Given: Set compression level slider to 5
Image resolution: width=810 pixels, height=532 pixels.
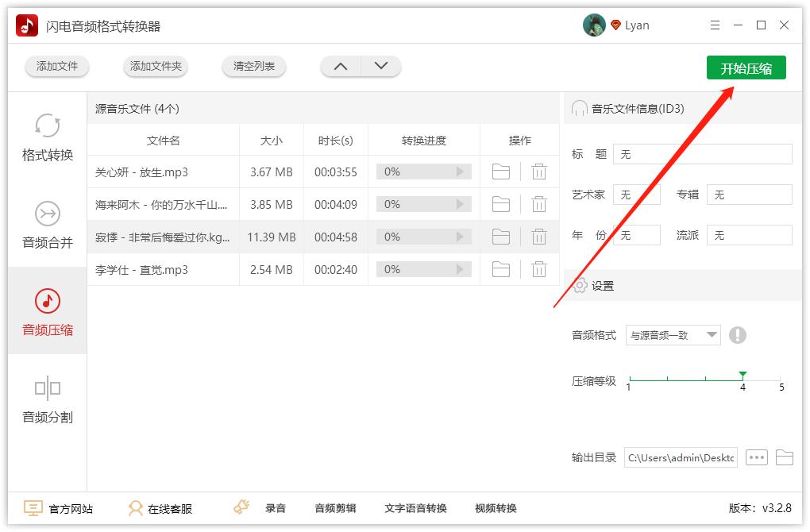Looking at the screenshot, I should click(781, 379).
